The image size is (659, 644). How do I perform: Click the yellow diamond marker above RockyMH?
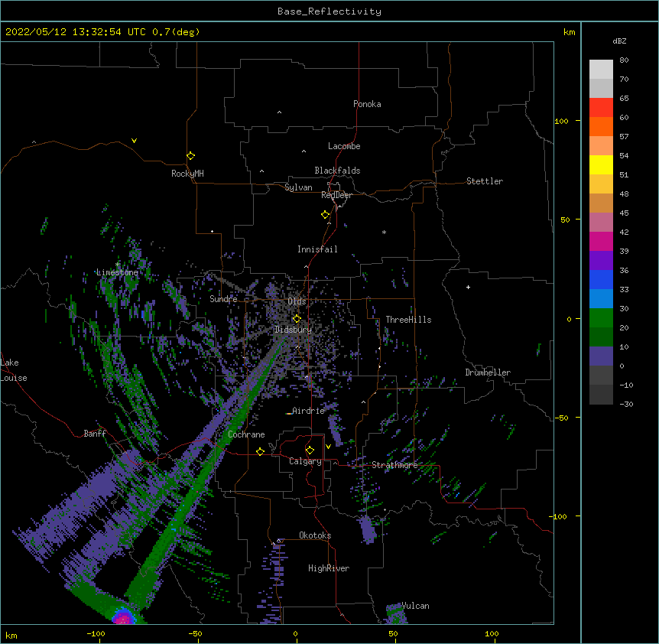[x=191, y=156]
